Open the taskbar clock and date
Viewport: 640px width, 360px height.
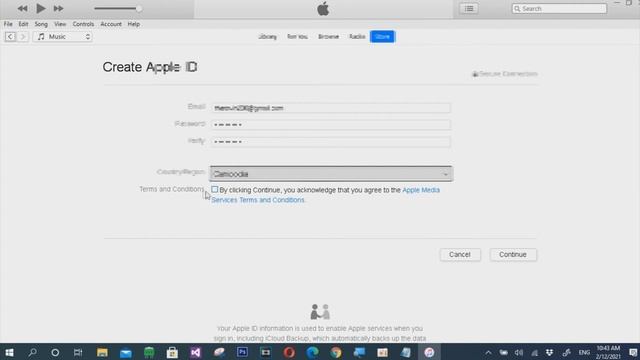608,352
